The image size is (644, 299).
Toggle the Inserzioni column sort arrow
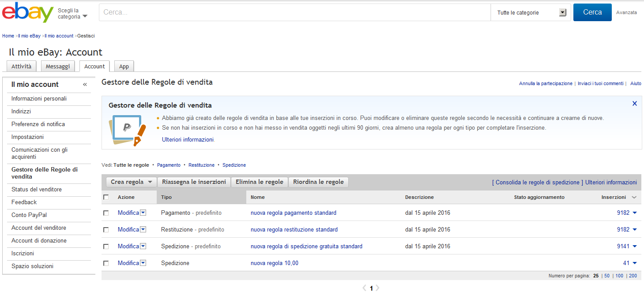point(634,198)
